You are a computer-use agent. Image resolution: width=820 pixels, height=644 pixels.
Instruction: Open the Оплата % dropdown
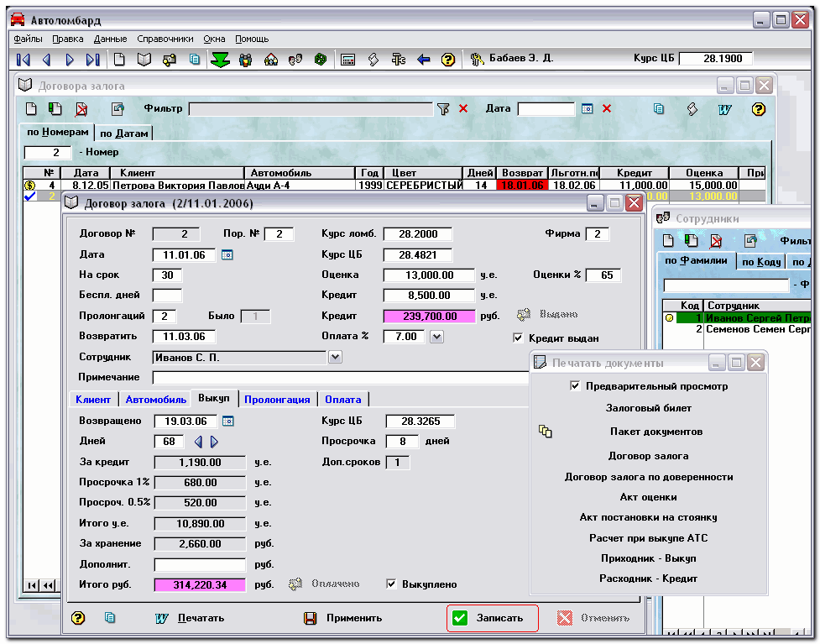(x=436, y=337)
